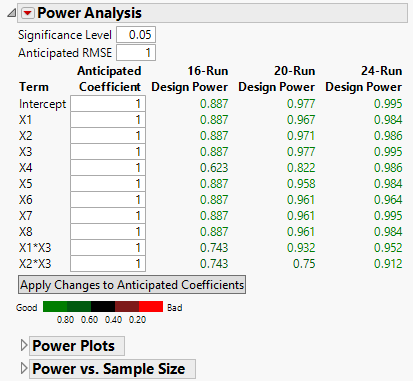
Task: Click Apply Changes to Anticipated Coefficients button
Action: (132, 285)
